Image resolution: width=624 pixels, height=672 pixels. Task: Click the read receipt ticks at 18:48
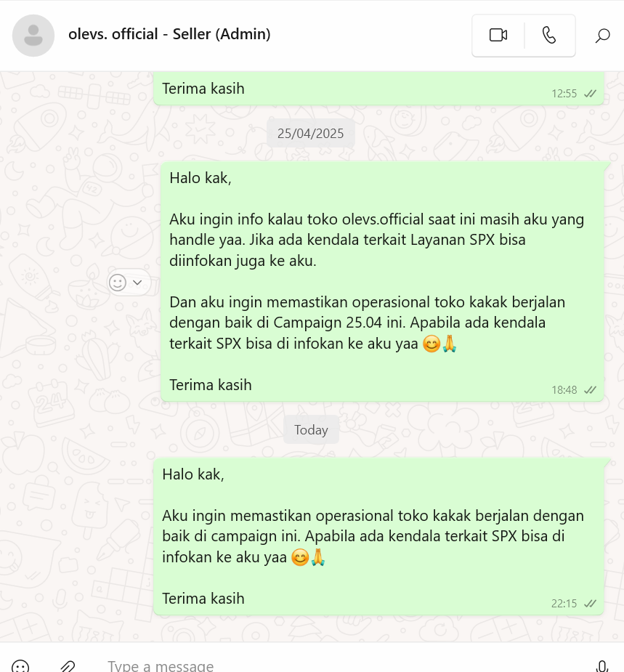[590, 389]
